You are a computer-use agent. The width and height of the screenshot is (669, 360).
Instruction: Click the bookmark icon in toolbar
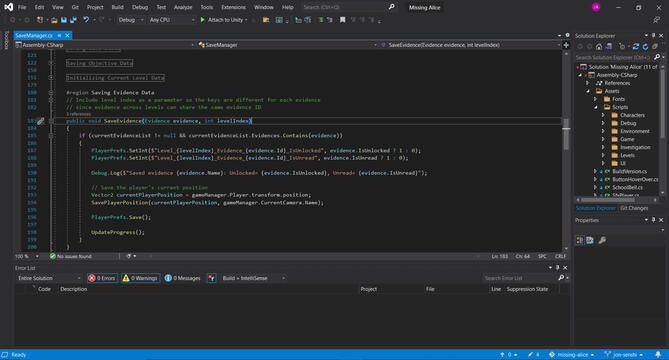coord(342,20)
